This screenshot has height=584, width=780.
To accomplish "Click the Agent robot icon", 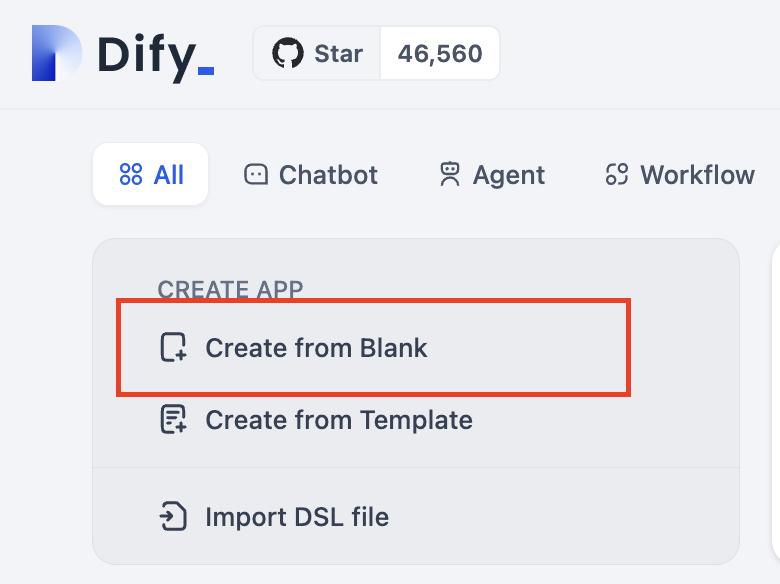I will [x=450, y=175].
